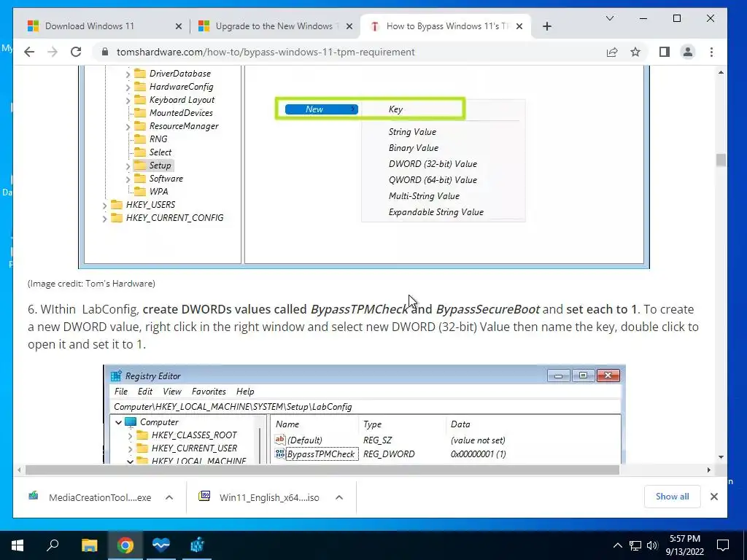Viewport: 747px width, 560px height.
Task: Click the scroll left arrow
Action: (19, 470)
